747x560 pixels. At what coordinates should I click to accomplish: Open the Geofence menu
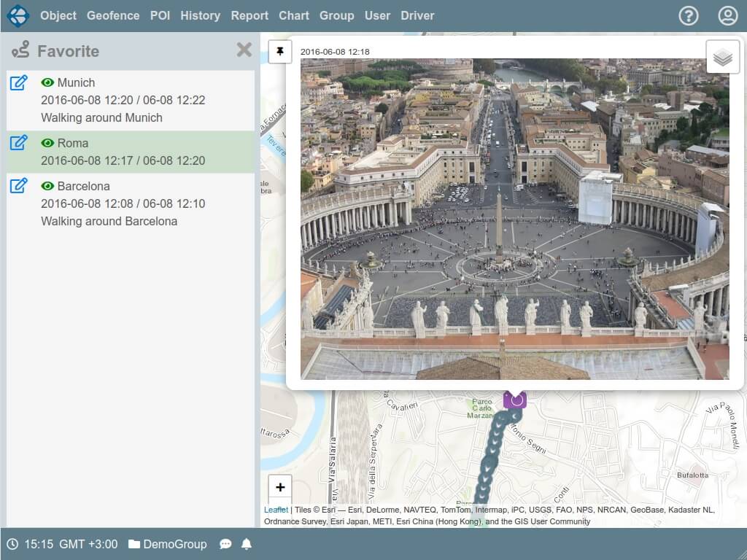click(x=113, y=15)
